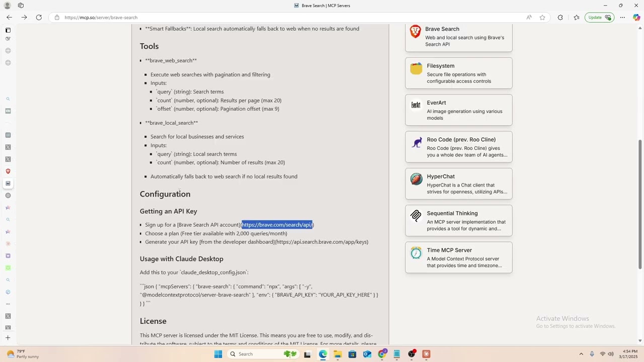Viewport: 644px width, 362px height.
Task: Open Microsoft Store from the taskbar
Action: click(352, 354)
